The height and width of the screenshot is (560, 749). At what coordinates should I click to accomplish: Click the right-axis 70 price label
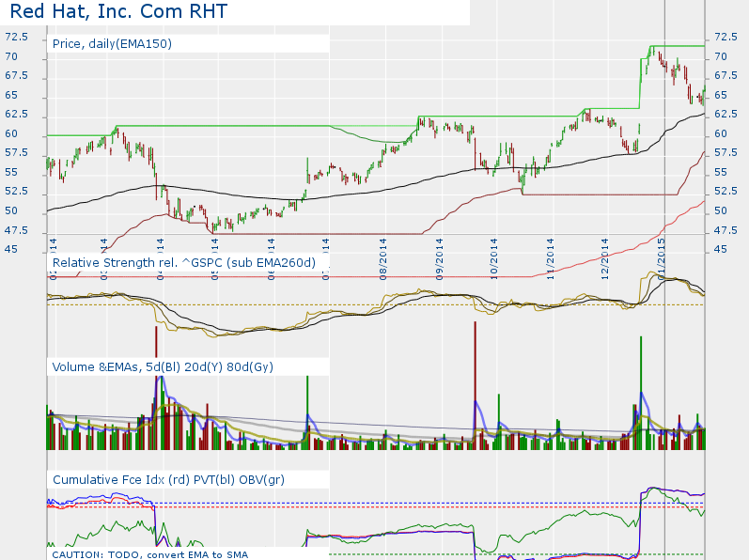coord(721,56)
